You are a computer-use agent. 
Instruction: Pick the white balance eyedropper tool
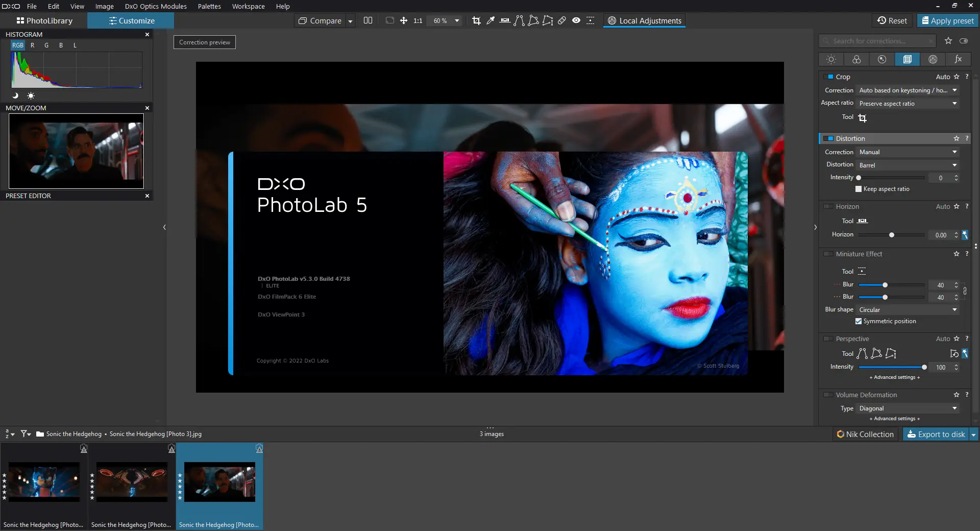pos(491,20)
